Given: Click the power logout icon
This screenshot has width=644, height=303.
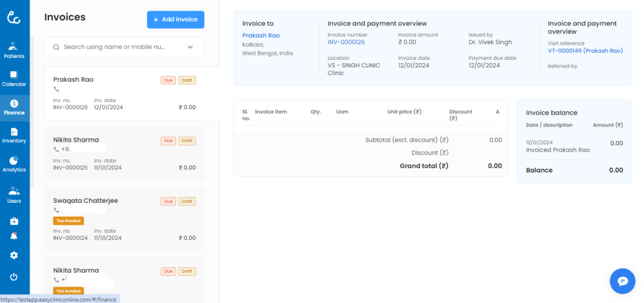Looking at the screenshot, I should pyautogui.click(x=14, y=277).
